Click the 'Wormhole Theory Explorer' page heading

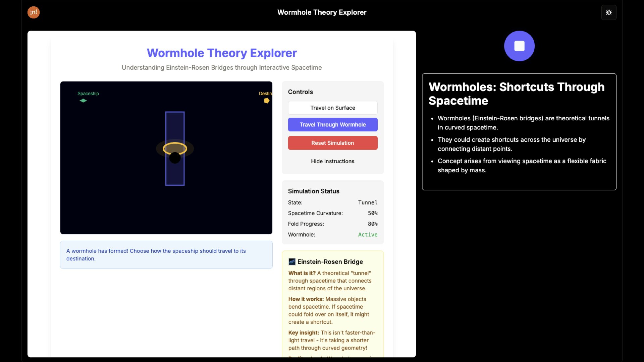(221, 53)
